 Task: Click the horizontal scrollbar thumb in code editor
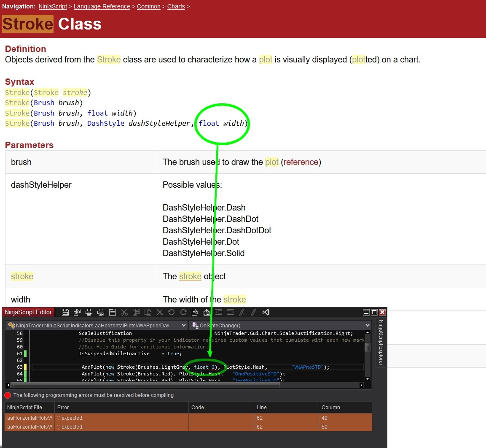pos(146,385)
